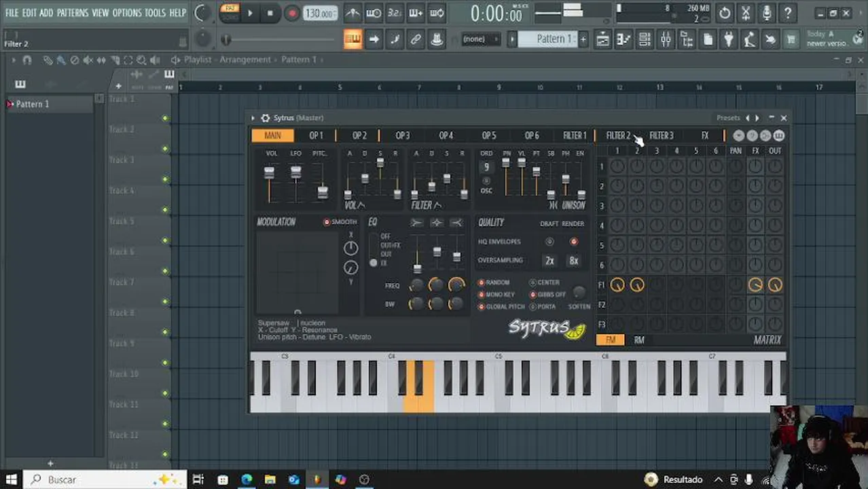Toggle the CENTER option
Viewport: 868px width, 489px height.
(545, 283)
